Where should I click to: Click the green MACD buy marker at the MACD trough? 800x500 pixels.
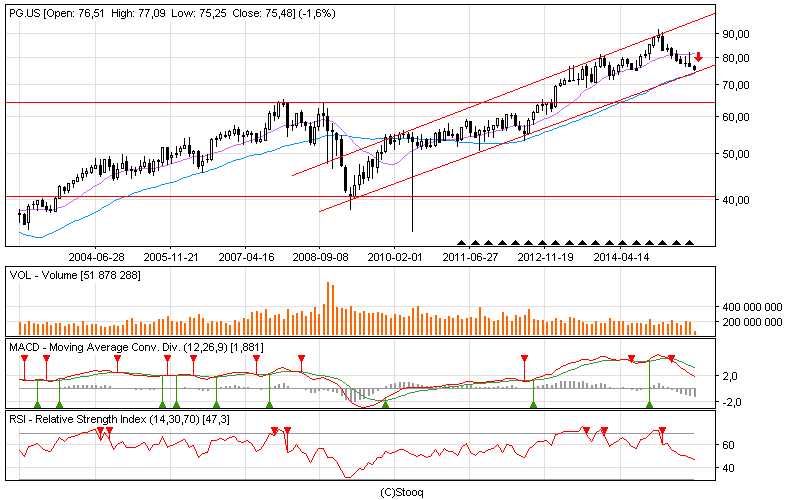pyautogui.click(x=386, y=405)
